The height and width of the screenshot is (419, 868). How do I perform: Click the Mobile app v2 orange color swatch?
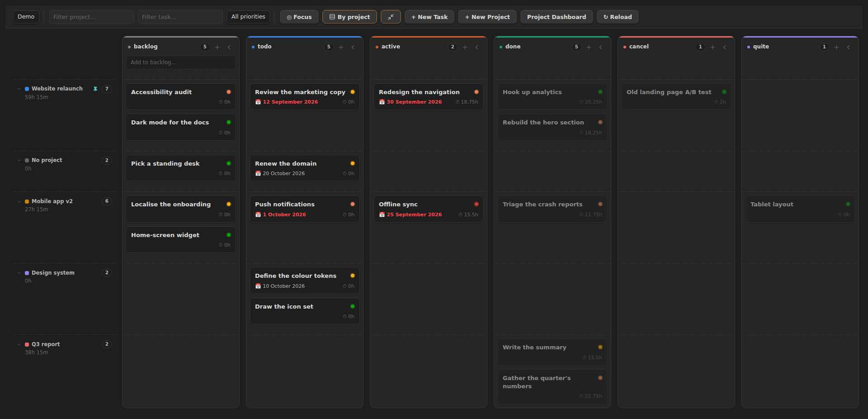[x=27, y=201]
